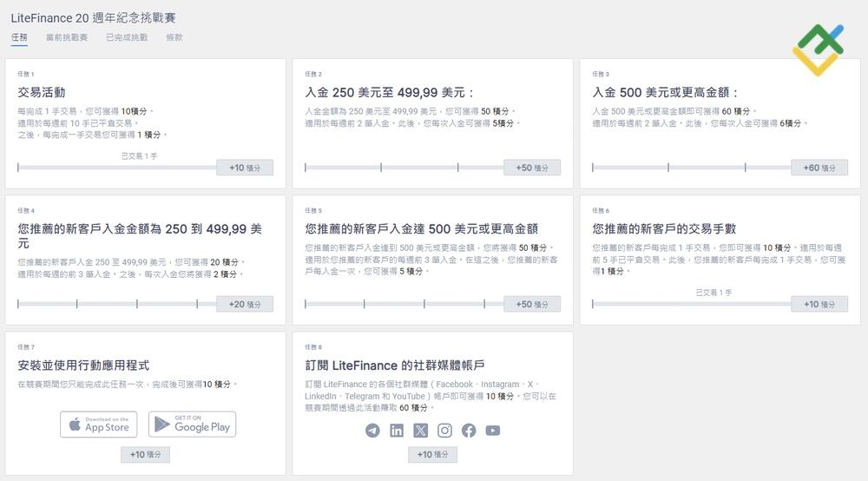The height and width of the screenshot is (481, 868).
Task: Click the progress bar in 任務 3 card
Action: pyautogui.click(x=692, y=168)
